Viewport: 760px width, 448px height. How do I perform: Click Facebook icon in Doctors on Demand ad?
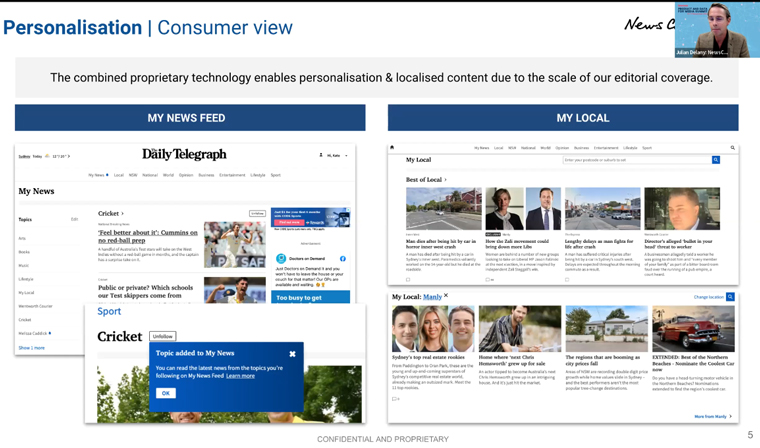point(343,258)
